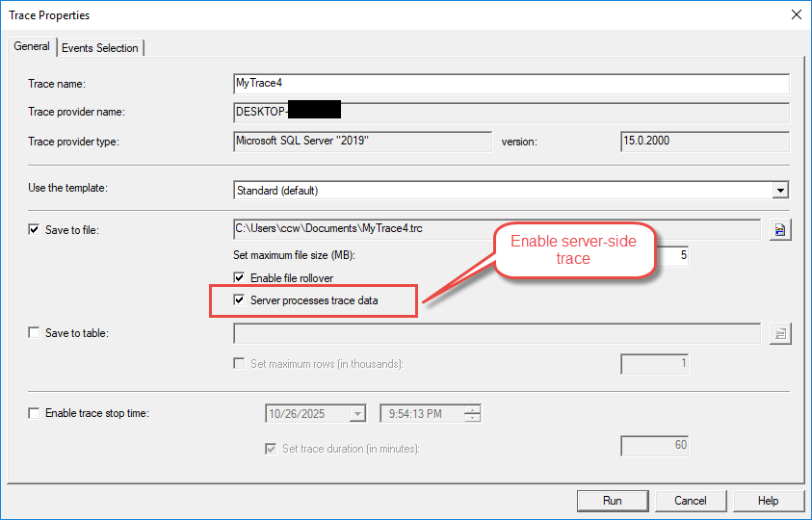Toggle Set trace duration checkbox
The image size is (812, 520).
[271, 449]
